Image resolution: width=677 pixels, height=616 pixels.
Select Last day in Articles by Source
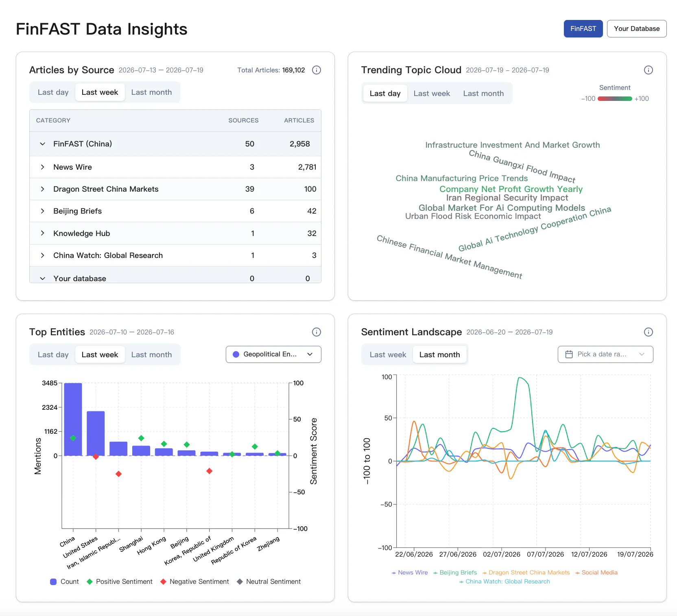point(53,92)
